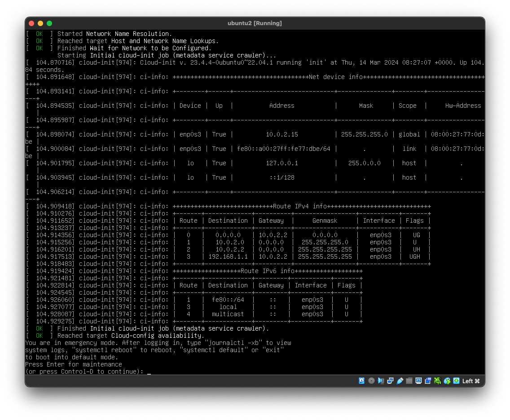Click the 'You are in emergency mode' message
The width and height of the screenshot is (510, 420).
click(72, 343)
